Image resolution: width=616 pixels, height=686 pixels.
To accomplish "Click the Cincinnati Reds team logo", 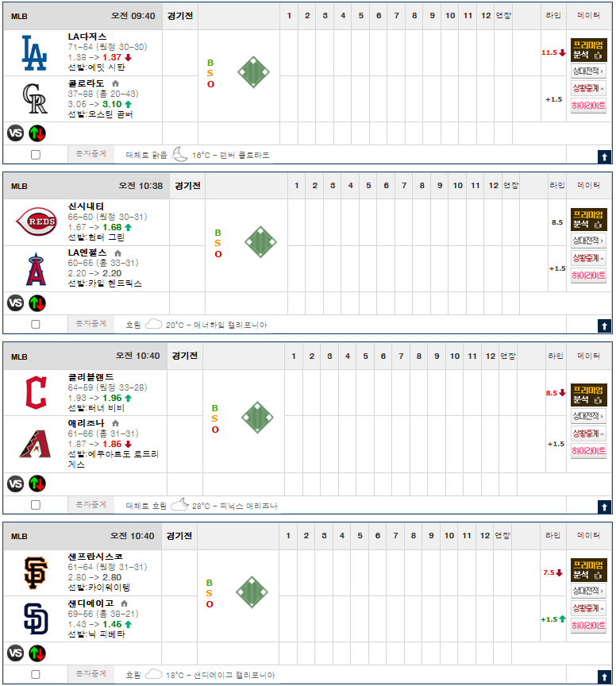I will pos(35,223).
